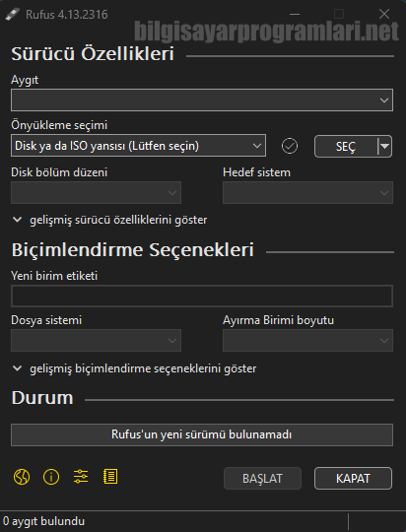
Task: Expand gelişmiş biçimlendirme seçeneklerini göster
Action: coord(134,368)
